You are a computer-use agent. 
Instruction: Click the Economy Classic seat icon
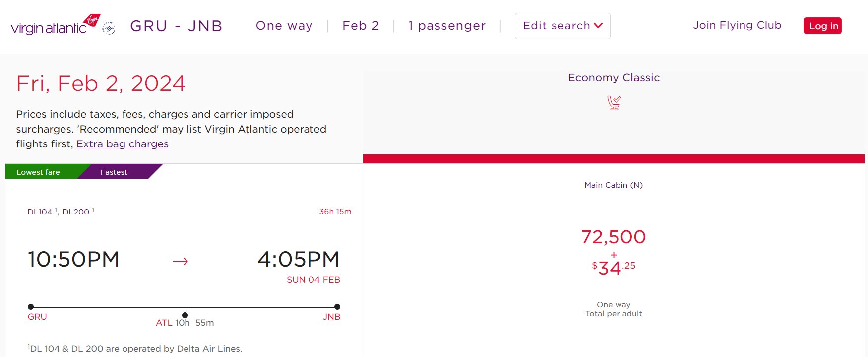614,102
